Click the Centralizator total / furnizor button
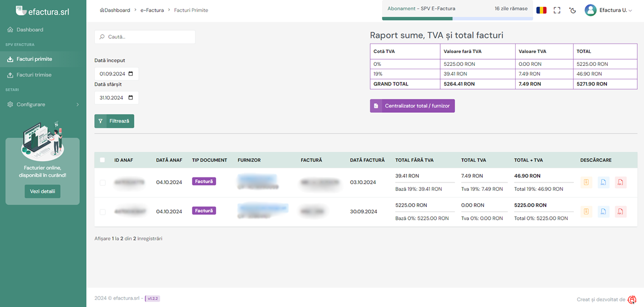Viewport: 644px width, 307px height. tap(412, 105)
